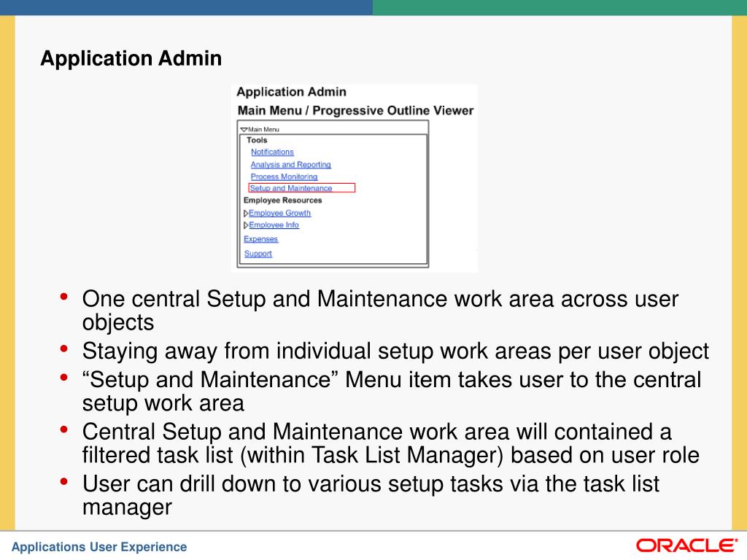Click the Applications User Experience footer text
The height and width of the screenshot is (560, 747).
[99, 547]
